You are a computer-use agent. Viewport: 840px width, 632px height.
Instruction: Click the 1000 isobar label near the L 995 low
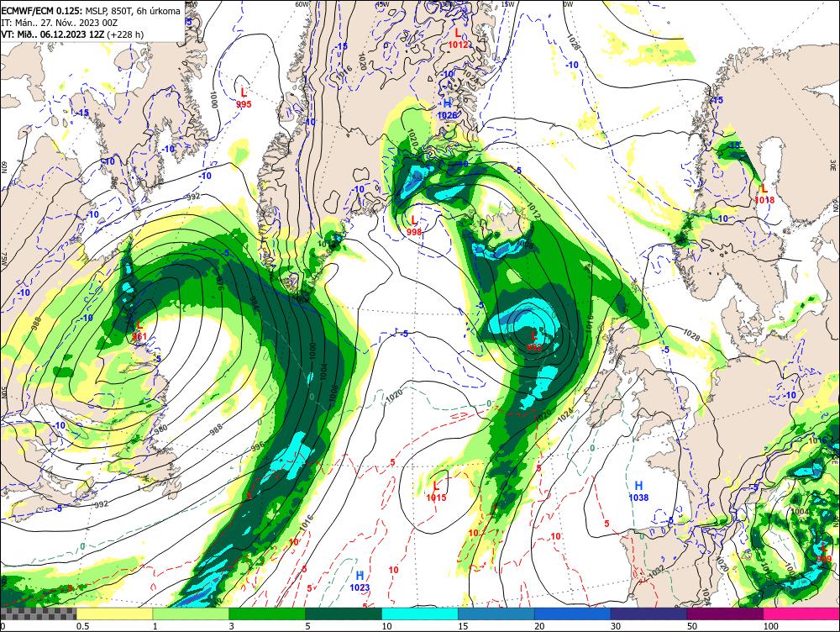point(213,100)
